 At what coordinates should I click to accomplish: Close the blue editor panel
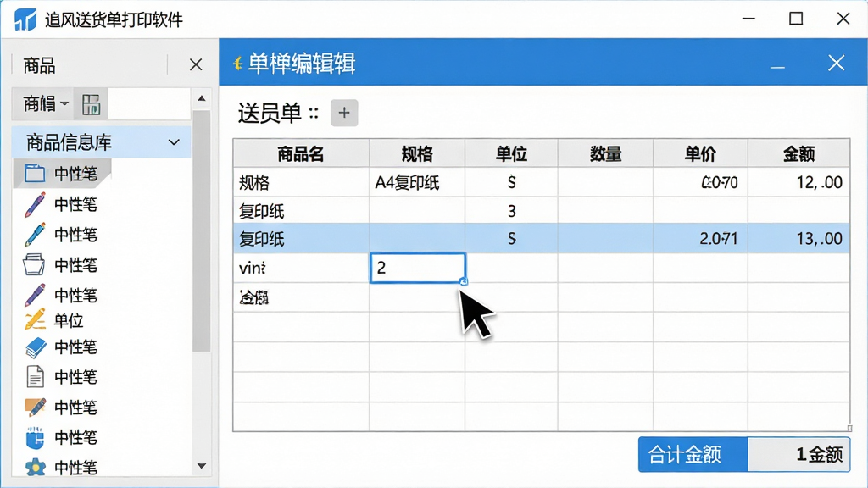click(836, 63)
